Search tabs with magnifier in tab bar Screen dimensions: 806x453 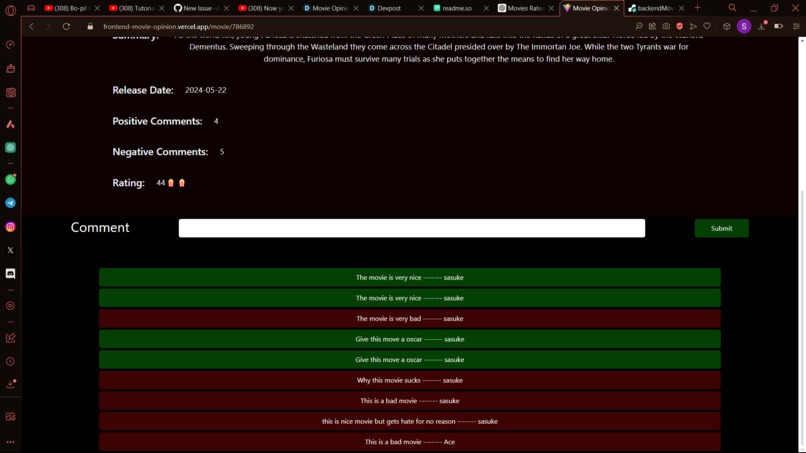(732, 8)
